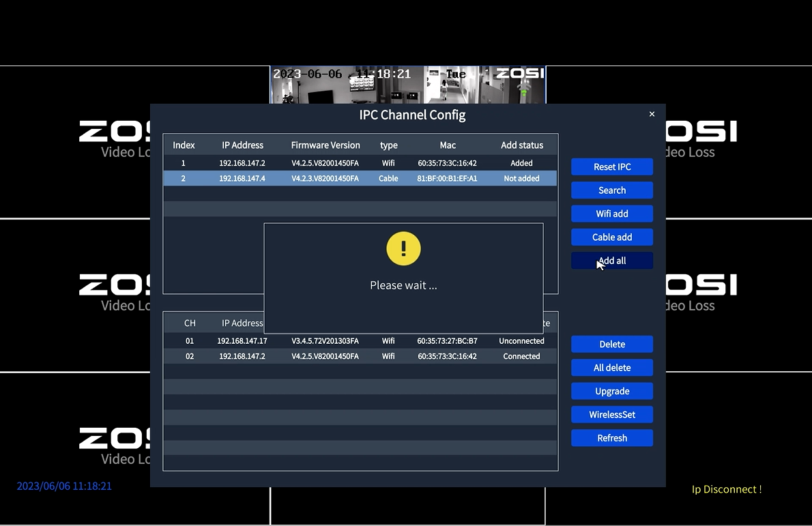Screen dimensions: 812x526
Task: Click the Cable add button
Action: coord(611,237)
